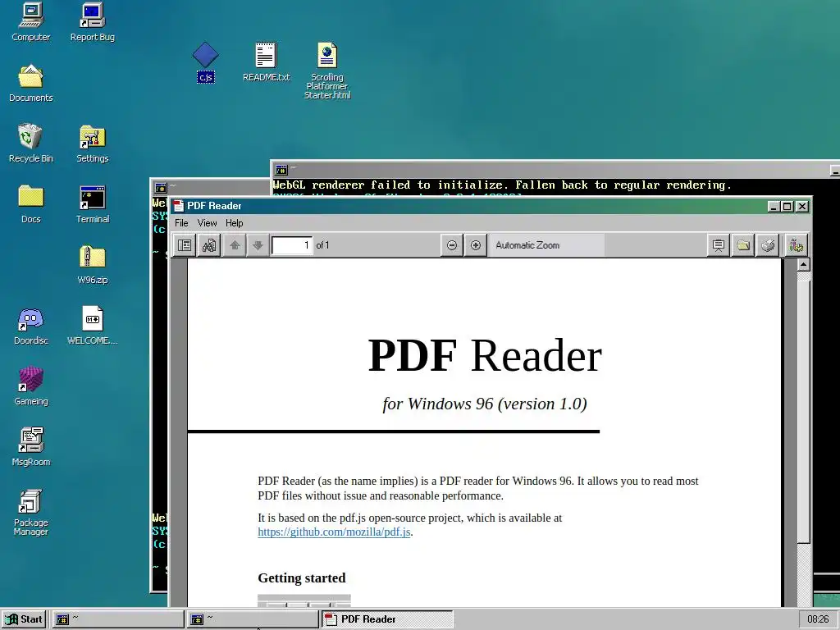Switch to second terminal taskbar button
The height and width of the screenshot is (630, 840).
253,619
